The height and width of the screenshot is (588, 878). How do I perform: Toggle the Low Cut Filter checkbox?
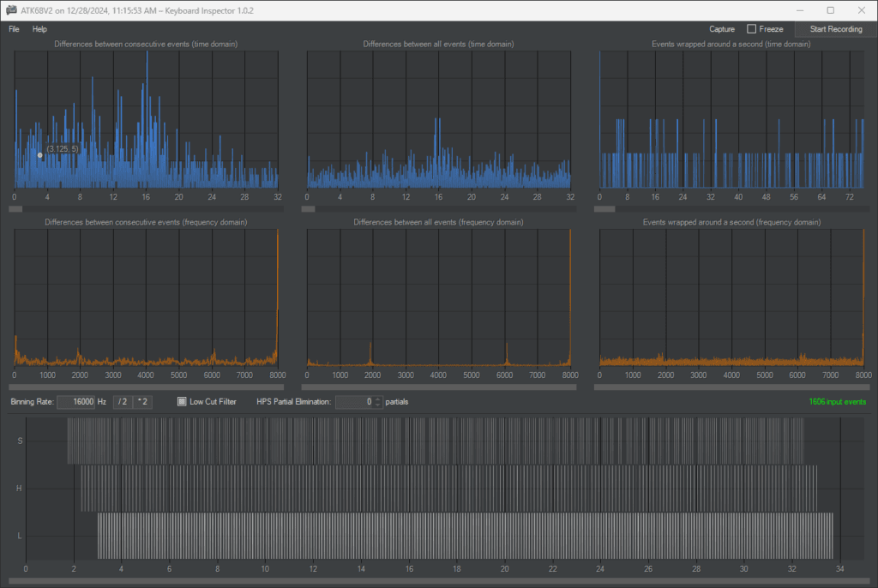(x=182, y=401)
